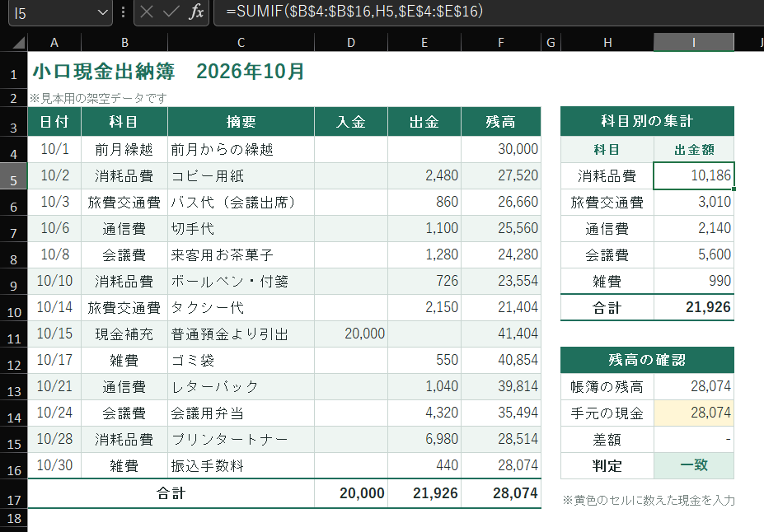
Task: Click the 出金額 summary header
Action: pos(694,149)
